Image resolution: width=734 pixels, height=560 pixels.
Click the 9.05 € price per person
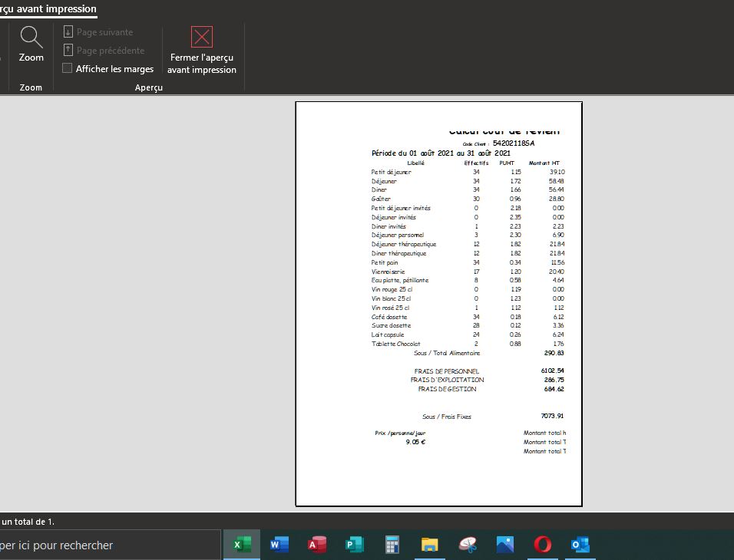point(415,442)
